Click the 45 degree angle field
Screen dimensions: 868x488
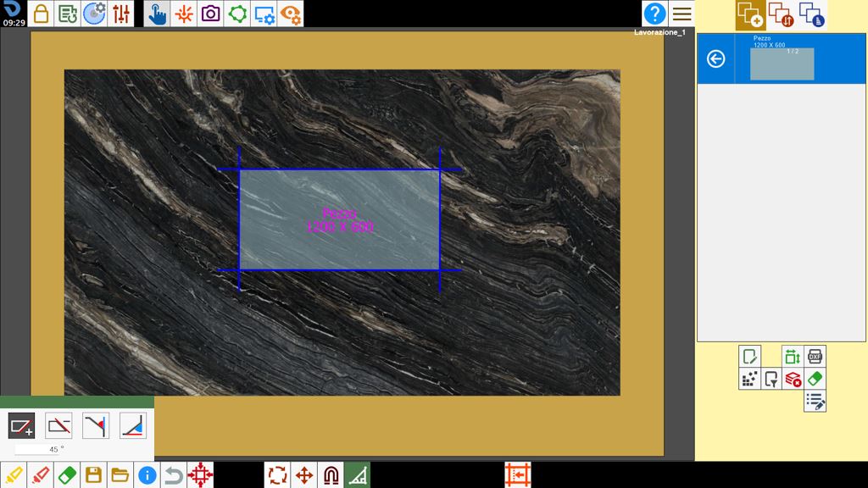pyautogui.click(x=39, y=449)
